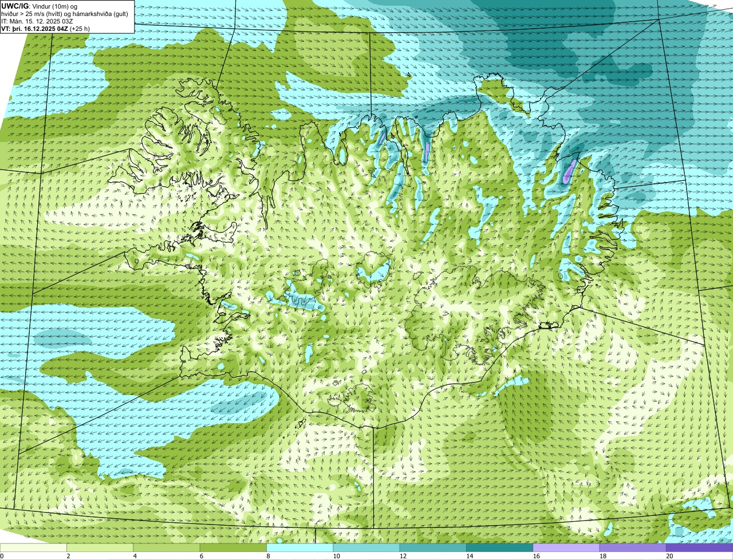
Task: Click the legend scale label '20'
Action: click(x=669, y=556)
